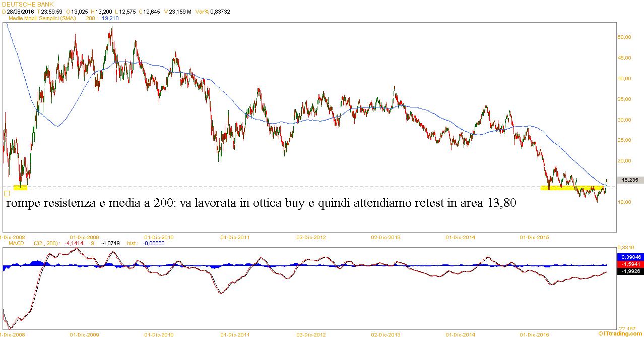
Task: Click the 35,00 price axis label
Action: click(624, 99)
